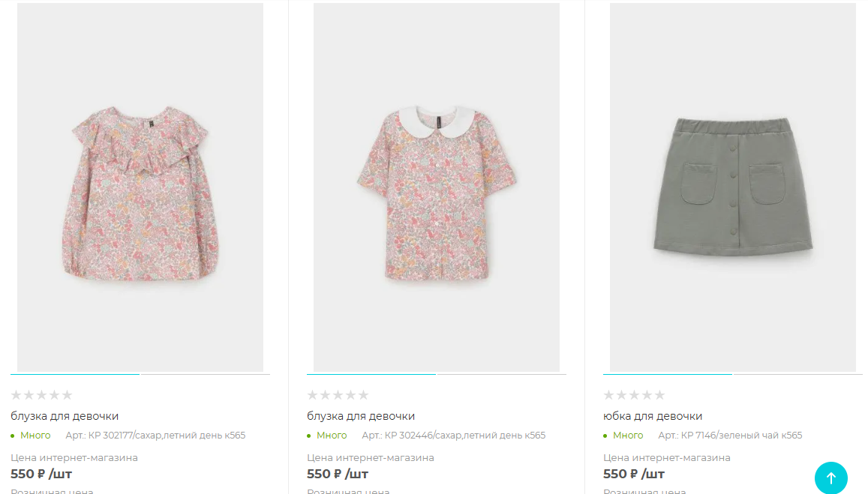
Task: Click article КР 302177 text
Action: 155,436
